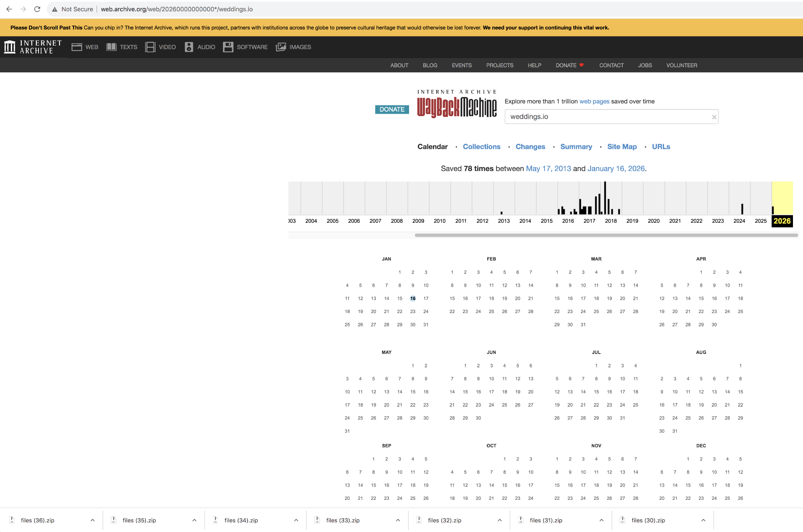
Task: Reload the page with the refresh icon
Action: 37,9
